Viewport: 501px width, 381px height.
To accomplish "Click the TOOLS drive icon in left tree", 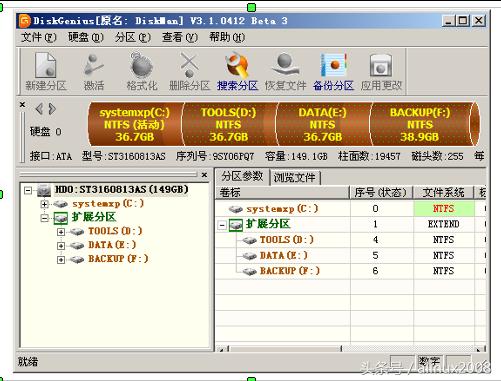I will pyautogui.click(x=77, y=232).
